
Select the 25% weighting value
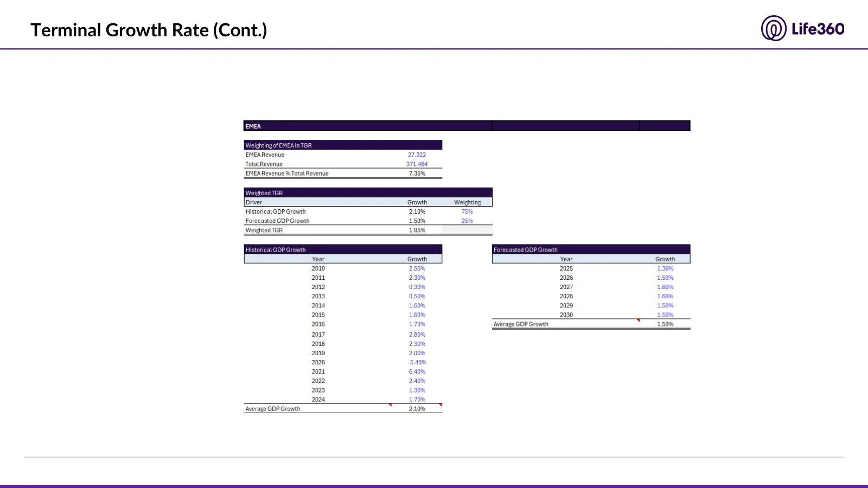point(467,221)
